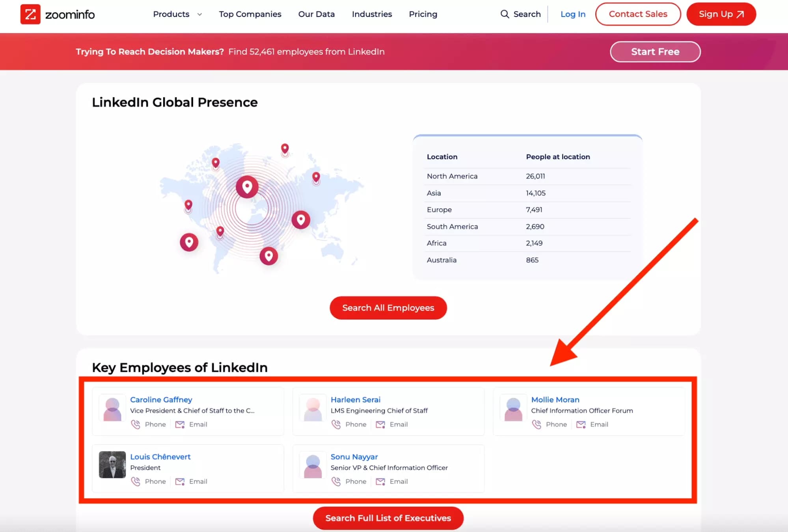
Task: Open Sonu Nayyar's profile link
Action: [x=354, y=457]
